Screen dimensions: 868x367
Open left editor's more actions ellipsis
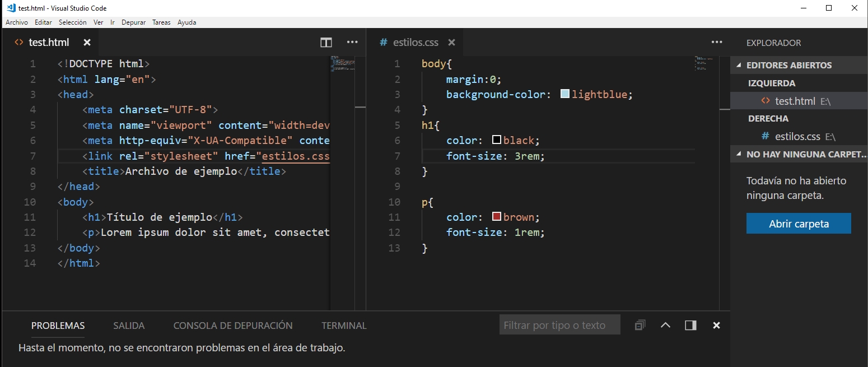pyautogui.click(x=352, y=42)
